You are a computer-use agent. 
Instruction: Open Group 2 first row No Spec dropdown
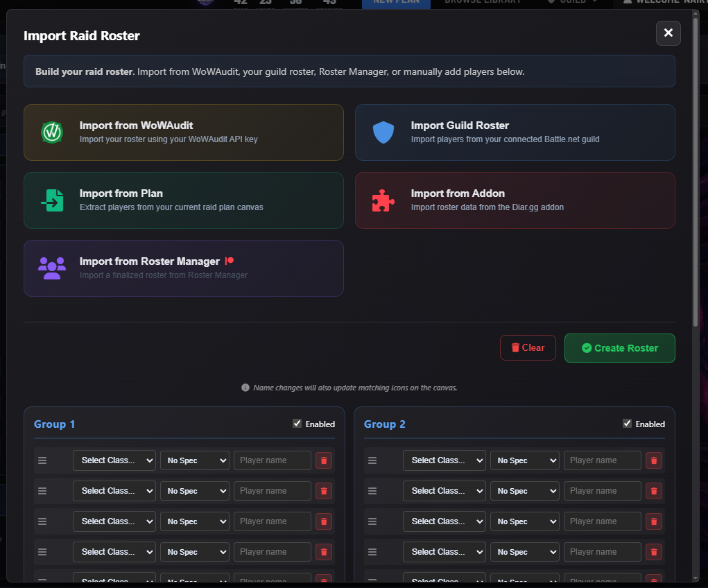point(525,460)
